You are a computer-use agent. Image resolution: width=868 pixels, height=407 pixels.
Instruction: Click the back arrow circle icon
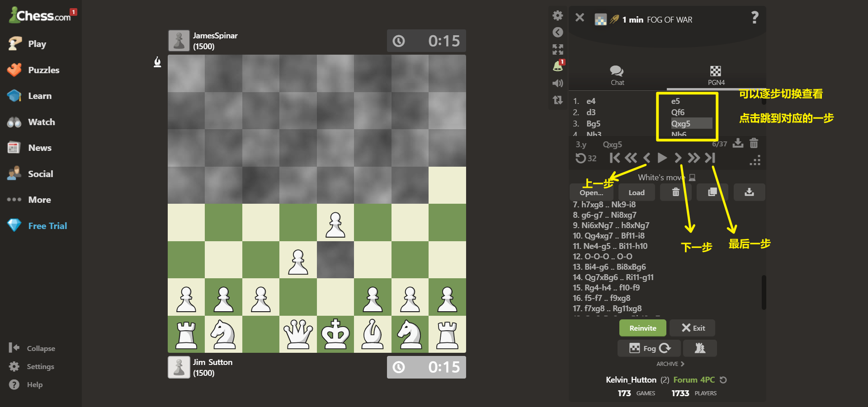(x=558, y=32)
